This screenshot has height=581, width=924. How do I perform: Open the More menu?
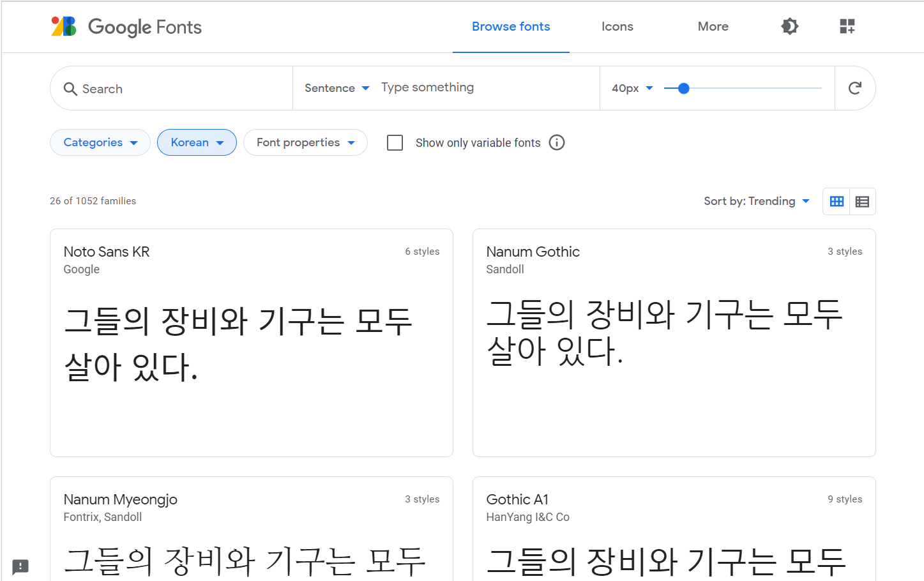[x=713, y=27]
